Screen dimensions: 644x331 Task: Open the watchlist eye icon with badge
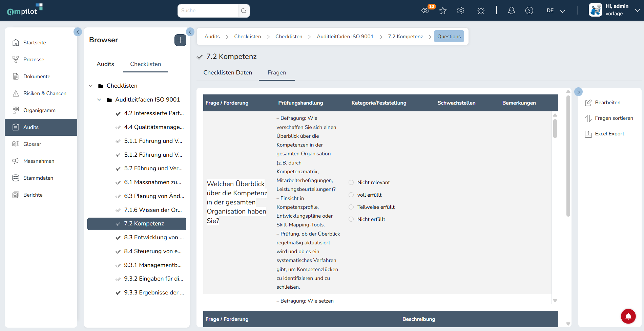coord(425,10)
